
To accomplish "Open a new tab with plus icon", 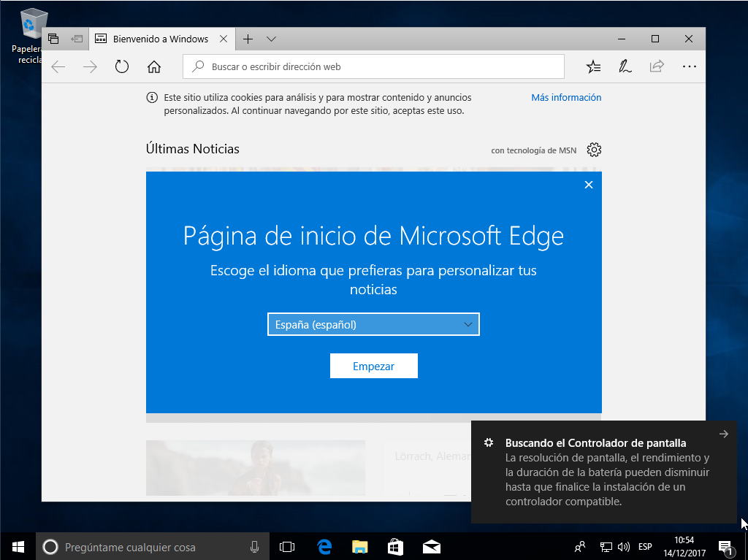I will pyautogui.click(x=248, y=39).
